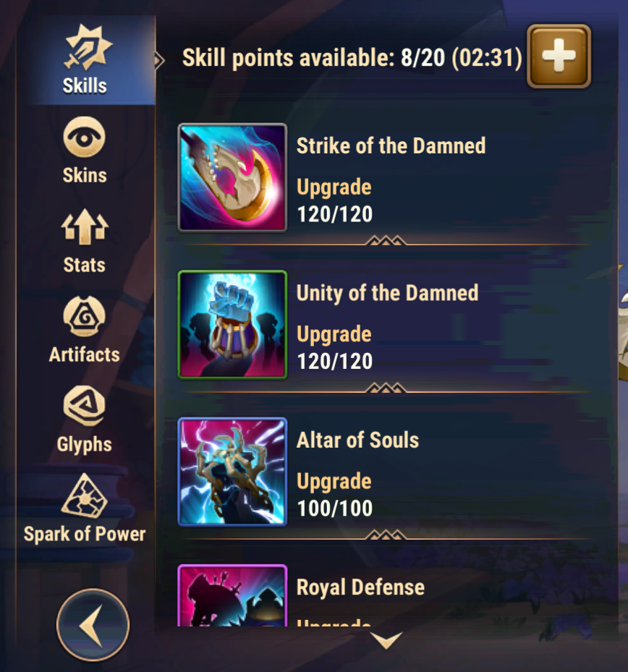The height and width of the screenshot is (672, 628).
Task: Click the Skill points available counter
Action: coord(352,57)
